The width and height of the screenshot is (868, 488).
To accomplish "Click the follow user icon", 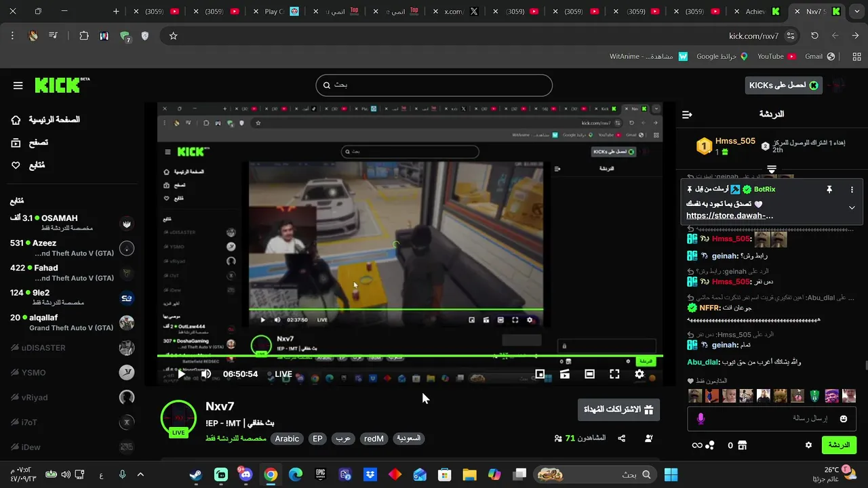I will click(648, 439).
